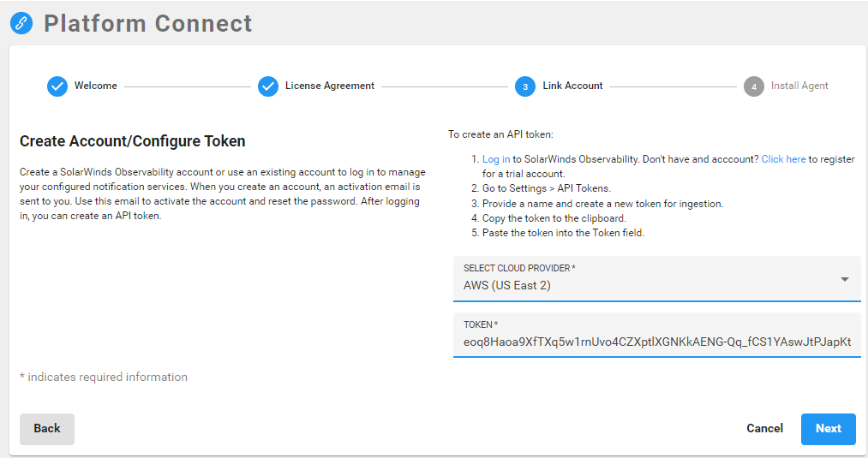Click into the Token input field
868x458 pixels.
pyautogui.click(x=656, y=336)
